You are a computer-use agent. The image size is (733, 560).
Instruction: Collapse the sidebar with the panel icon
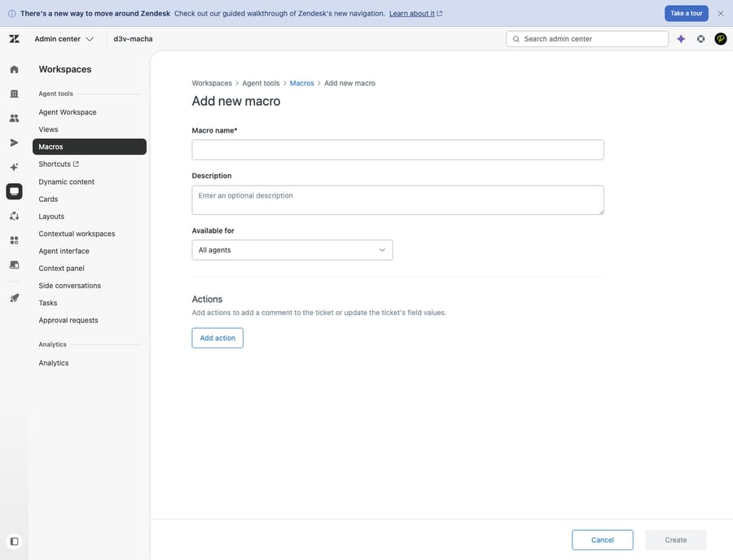15,541
